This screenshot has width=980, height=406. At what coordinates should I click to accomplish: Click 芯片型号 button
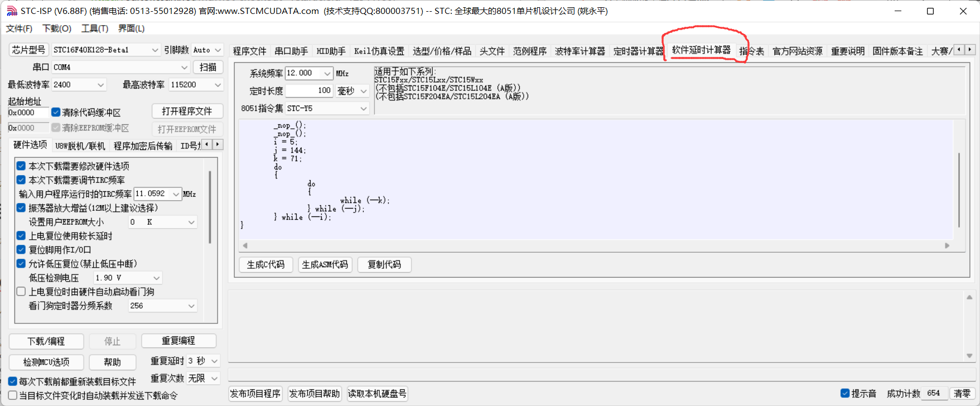(29, 50)
